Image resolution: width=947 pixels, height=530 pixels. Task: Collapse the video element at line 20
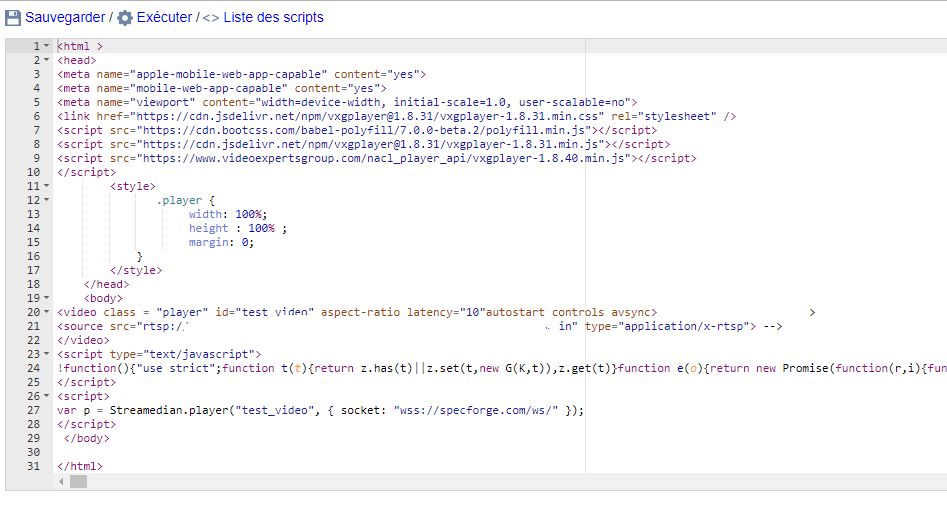click(47, 312)
